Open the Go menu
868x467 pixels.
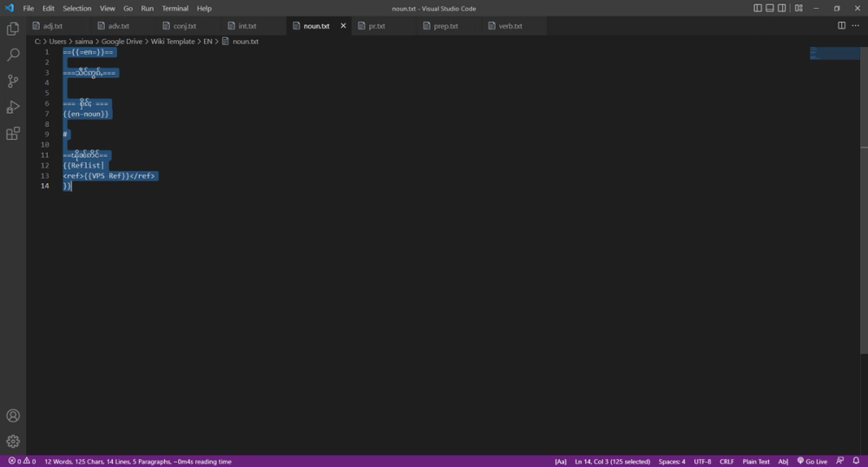click(128, 9)
